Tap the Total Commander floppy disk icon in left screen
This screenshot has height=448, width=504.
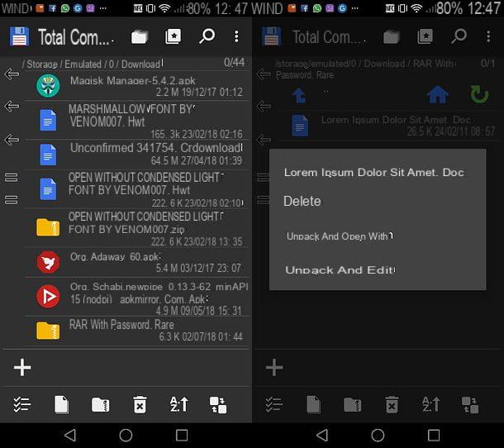19,36
